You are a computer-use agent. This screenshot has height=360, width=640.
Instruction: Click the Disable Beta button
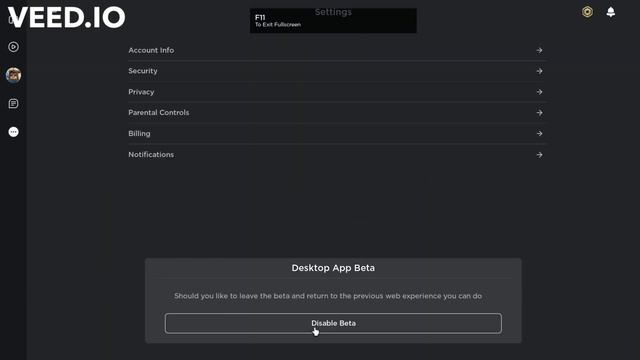pos(333,323)
